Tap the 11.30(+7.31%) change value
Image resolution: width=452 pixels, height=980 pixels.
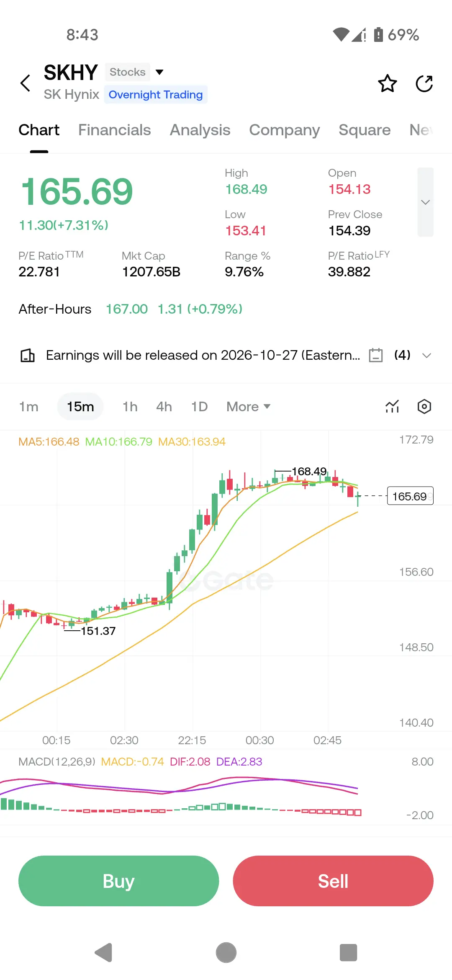(64, 225)
